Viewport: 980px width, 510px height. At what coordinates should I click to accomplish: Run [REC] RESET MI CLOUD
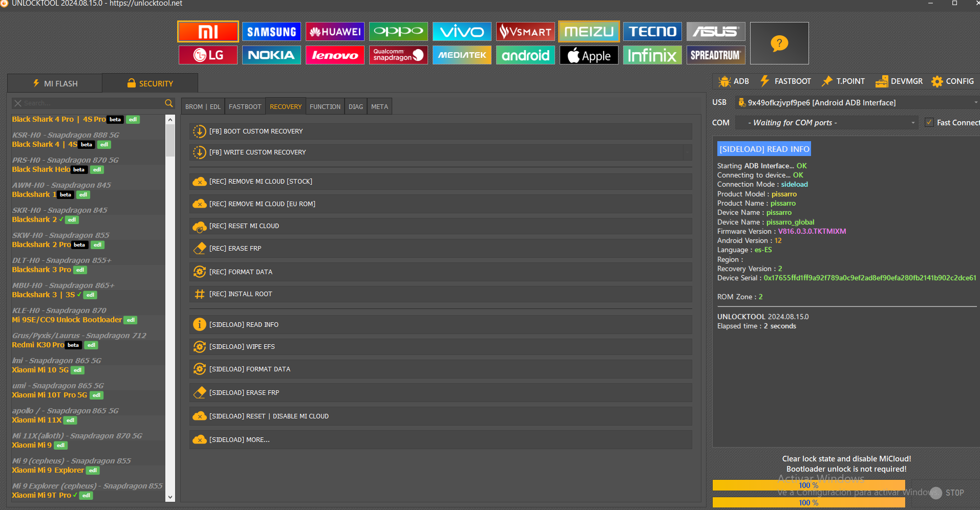pyautogui.click(x=441, y=226)
